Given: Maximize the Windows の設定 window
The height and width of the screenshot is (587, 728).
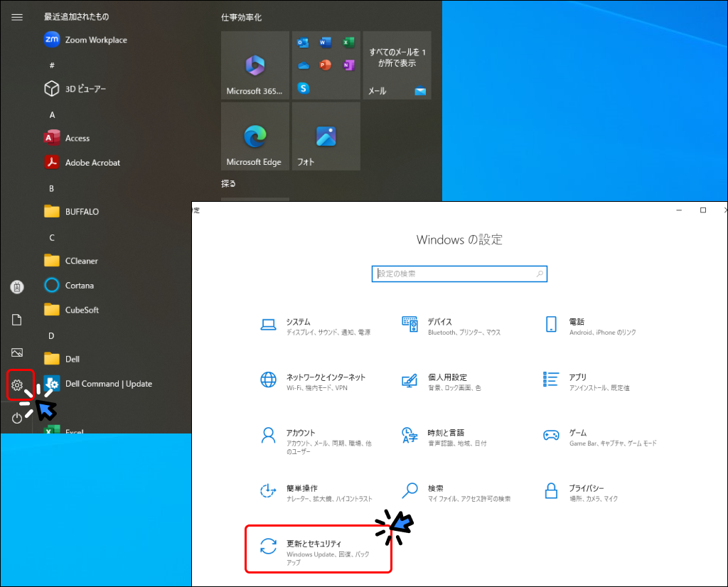Looking at the screenshot, I should point(703,210).
